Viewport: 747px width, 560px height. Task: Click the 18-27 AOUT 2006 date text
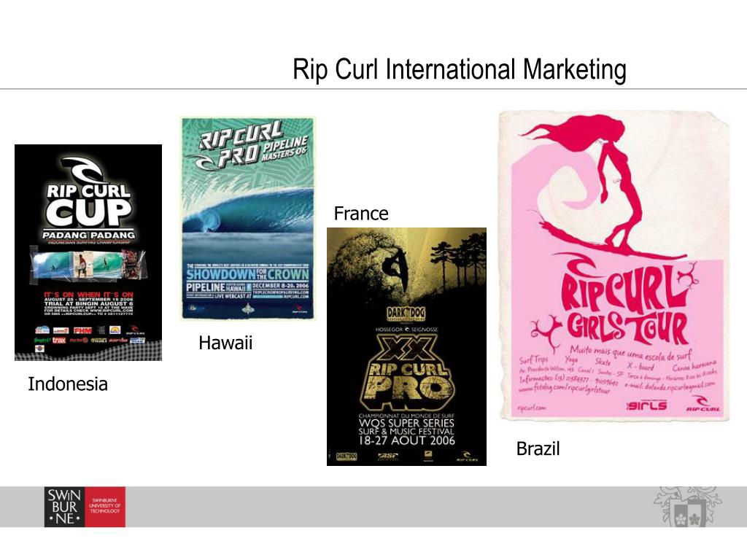pyautogui.click(x=406, y=440)
